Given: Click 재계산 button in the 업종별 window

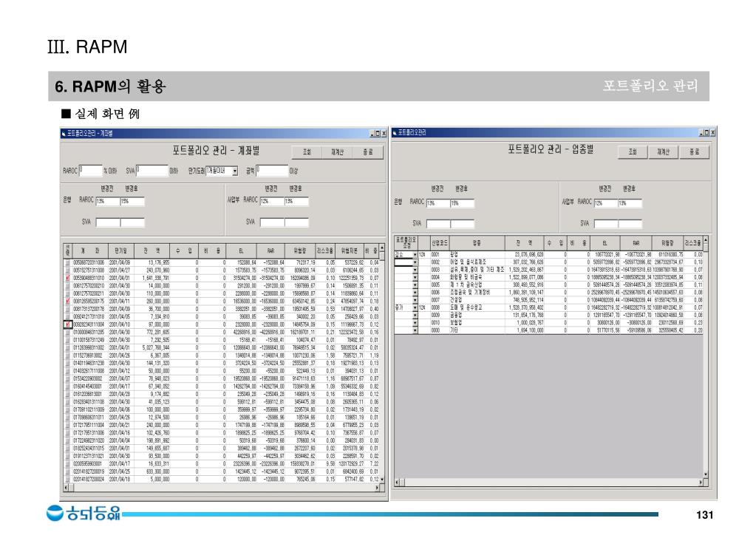Looking at the screenshot, I should point(664,152).
